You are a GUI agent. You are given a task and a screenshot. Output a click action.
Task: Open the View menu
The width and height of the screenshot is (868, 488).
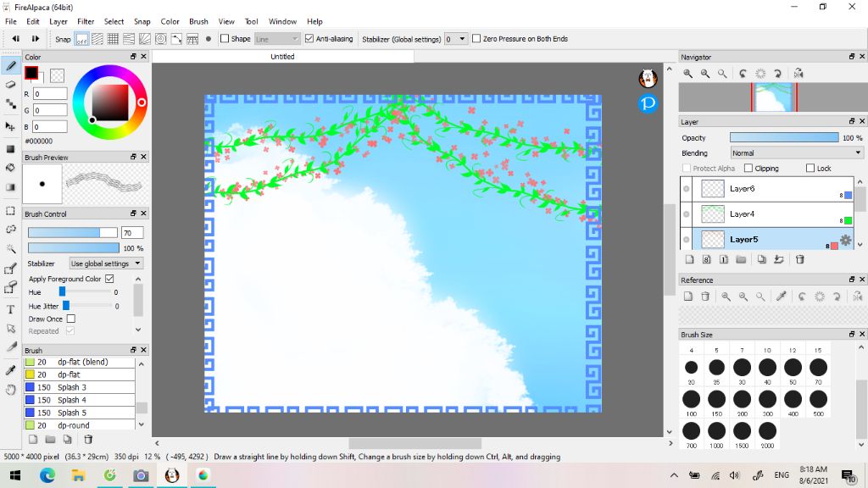click(x=226, y=21)
